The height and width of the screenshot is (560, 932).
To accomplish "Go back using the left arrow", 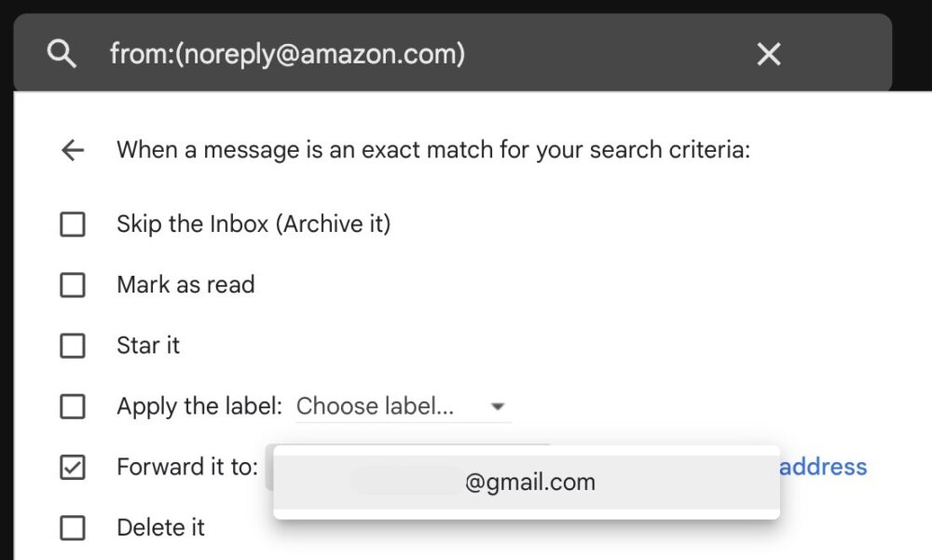I will coord(72,150).
